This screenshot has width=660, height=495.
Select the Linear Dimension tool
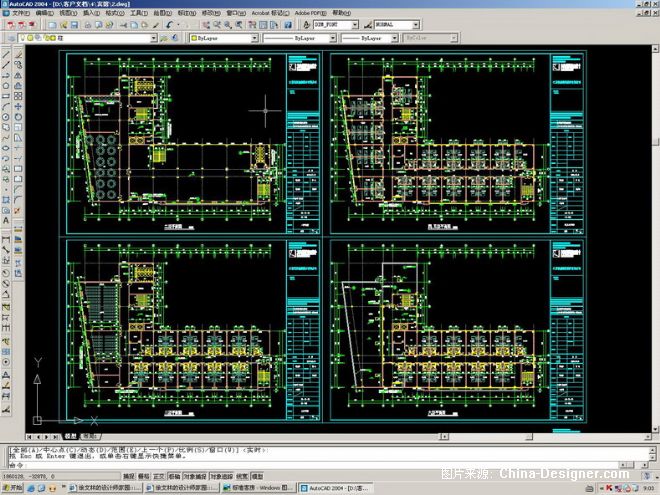6,240
